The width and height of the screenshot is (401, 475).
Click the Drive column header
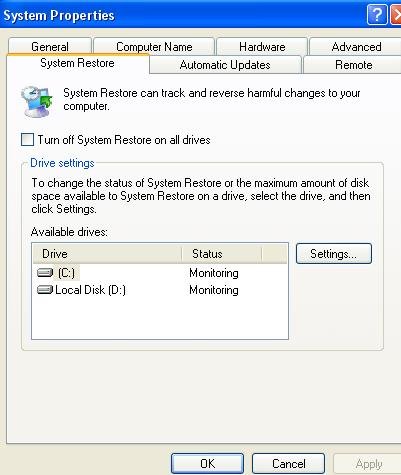[107, 254]
